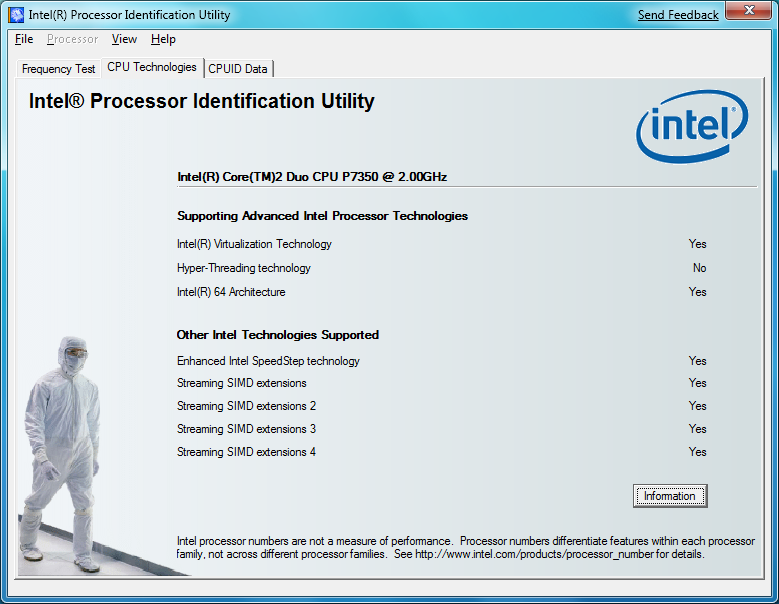
Task: Click the cleanroom technician image
Action: pyautogui.click(x=65, y=454)
